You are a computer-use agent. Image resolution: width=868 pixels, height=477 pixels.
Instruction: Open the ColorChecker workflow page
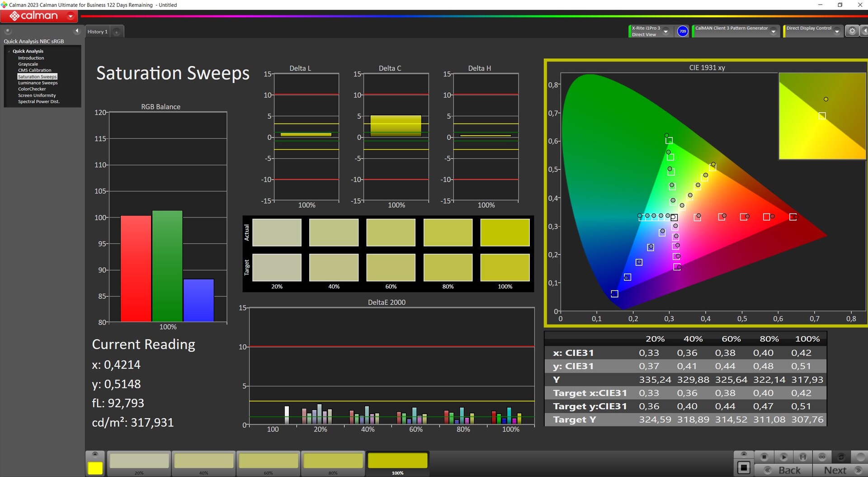click(x=32, y=89)
